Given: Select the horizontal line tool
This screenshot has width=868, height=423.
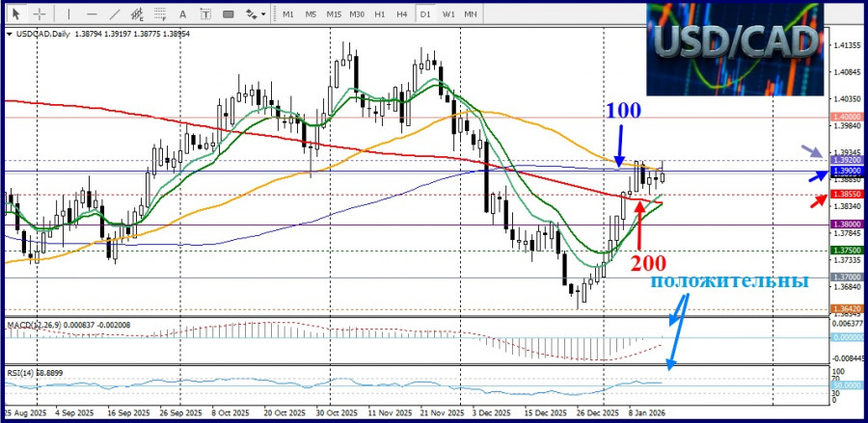Looking at the screenshot, I should [x=91, y=14].
